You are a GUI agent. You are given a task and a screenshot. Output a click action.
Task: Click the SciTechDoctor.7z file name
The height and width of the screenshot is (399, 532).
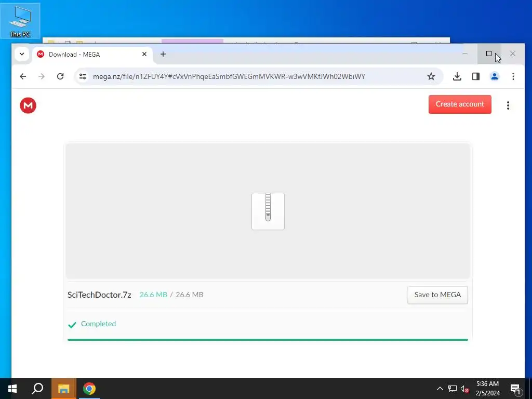tap(99, 295)
